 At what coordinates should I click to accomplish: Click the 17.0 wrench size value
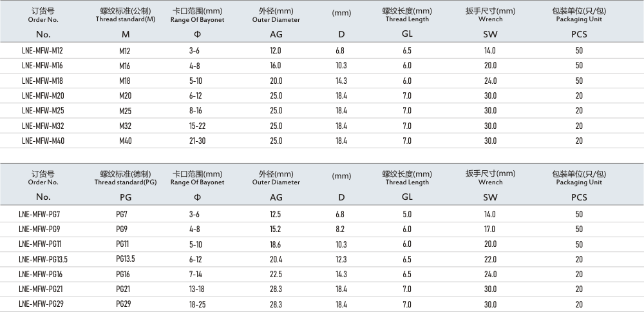pos(490,229)
